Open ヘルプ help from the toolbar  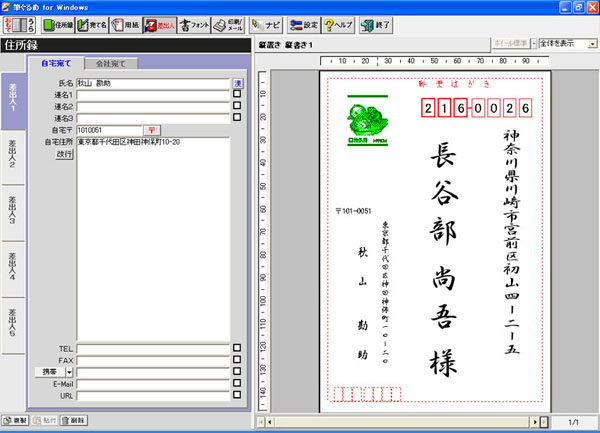pyautogui.click(x=337, y=24)
